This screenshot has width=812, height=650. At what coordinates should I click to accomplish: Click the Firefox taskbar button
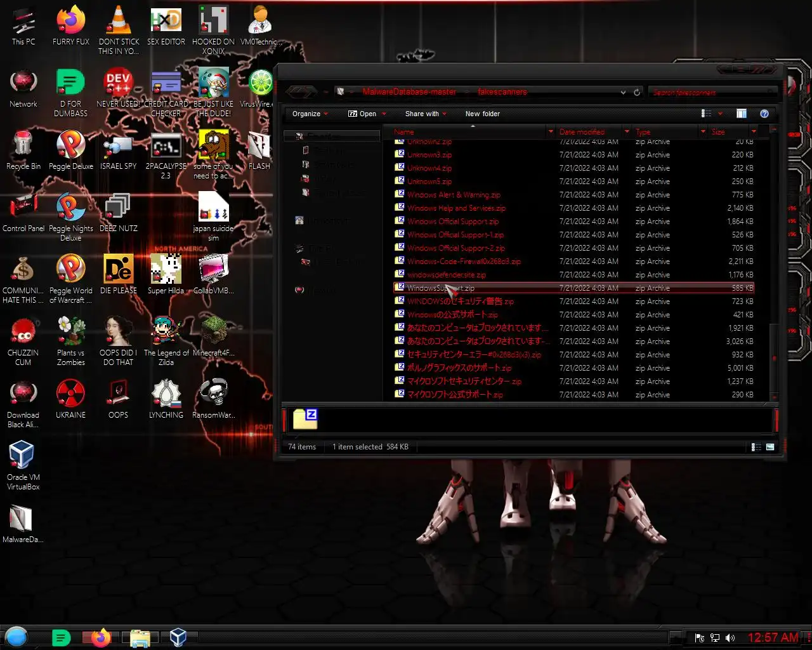[x=100, y=637]
